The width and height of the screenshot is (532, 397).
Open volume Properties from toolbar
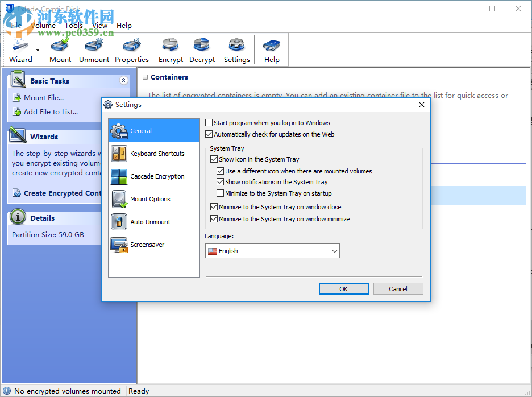click(x=132, y=50)
